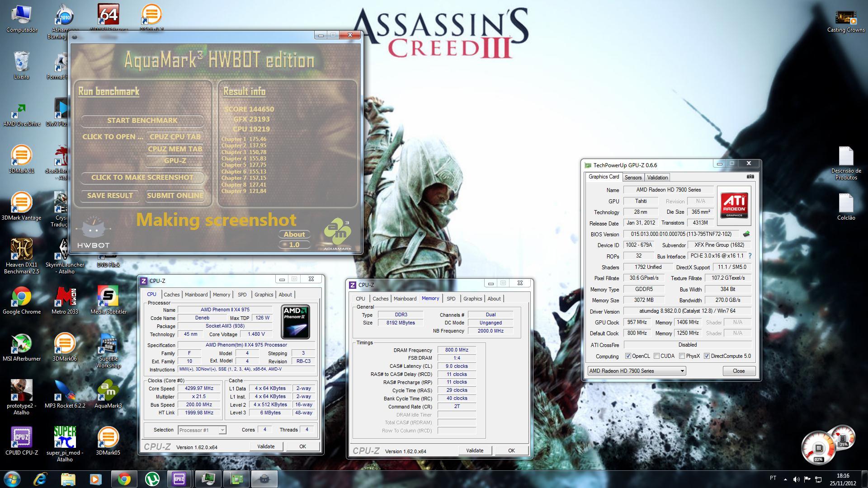Click Validate in the left CPU-Z window

tap(266, 446)
